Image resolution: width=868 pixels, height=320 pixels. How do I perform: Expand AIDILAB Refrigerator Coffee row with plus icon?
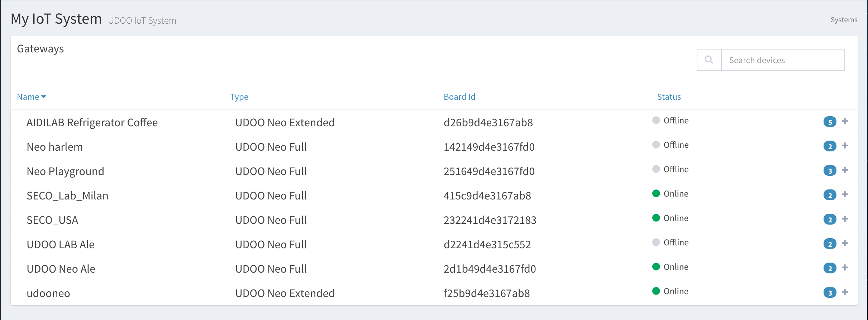[845, 121]
